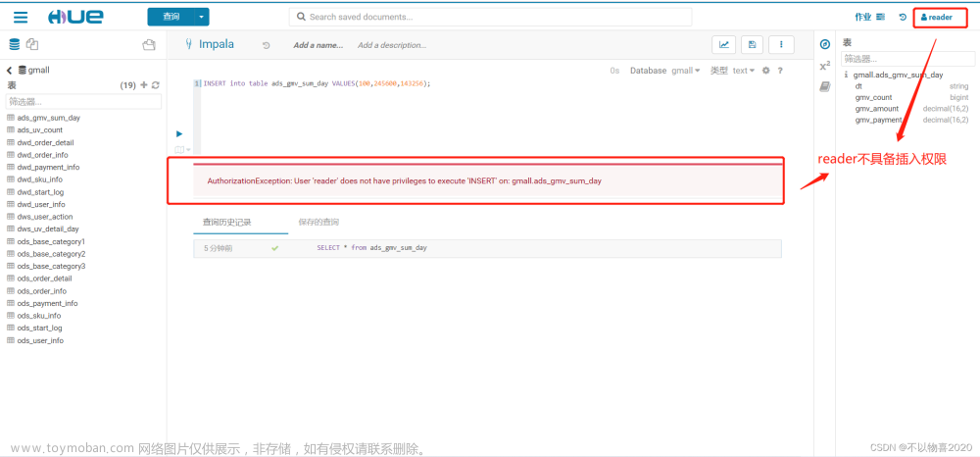Viewport: 980px width, 457px height.
Task: Open query history clock icon in header
Action: 903,17
